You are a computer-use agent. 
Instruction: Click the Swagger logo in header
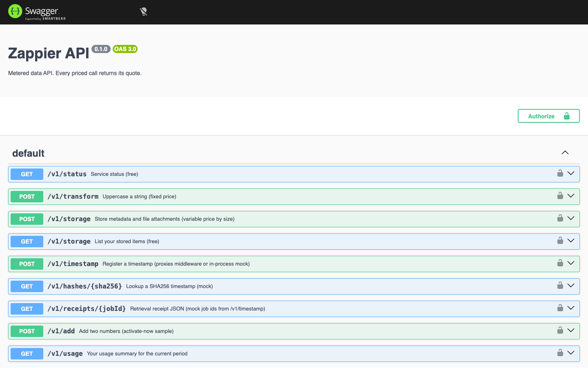[x=37, y=12]
